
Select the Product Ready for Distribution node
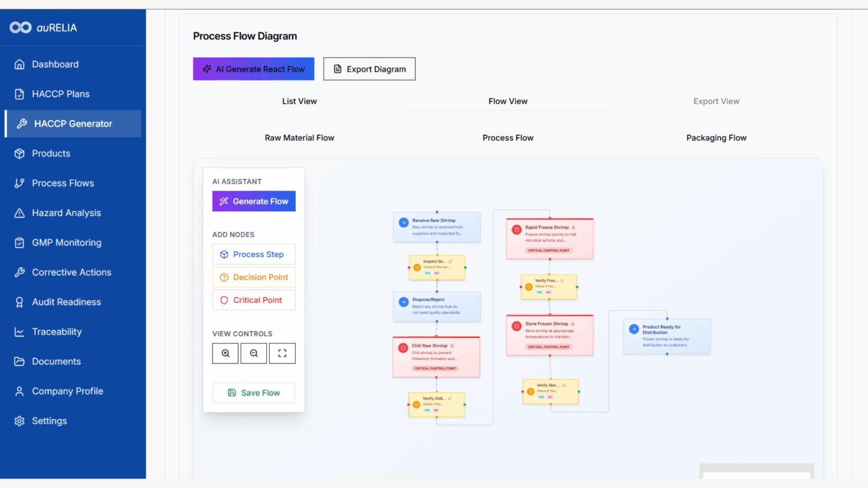tap(666, 336)
